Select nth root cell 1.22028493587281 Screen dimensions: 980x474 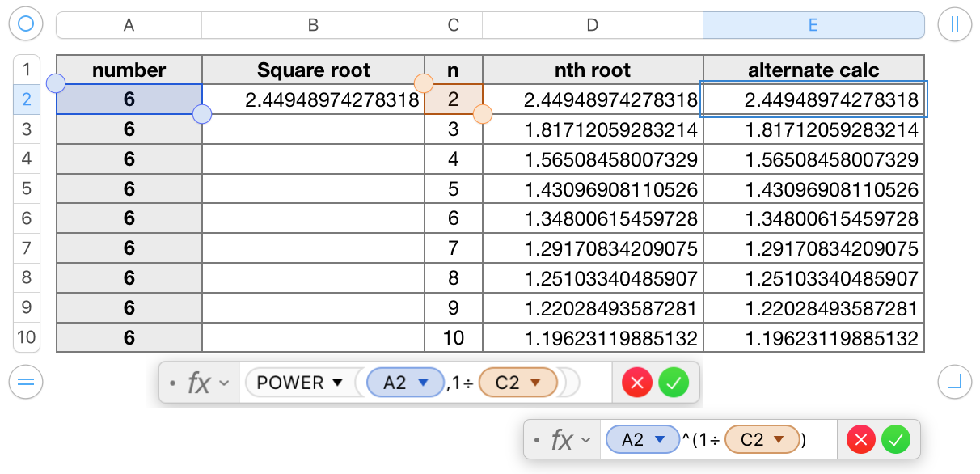[593, 307]
